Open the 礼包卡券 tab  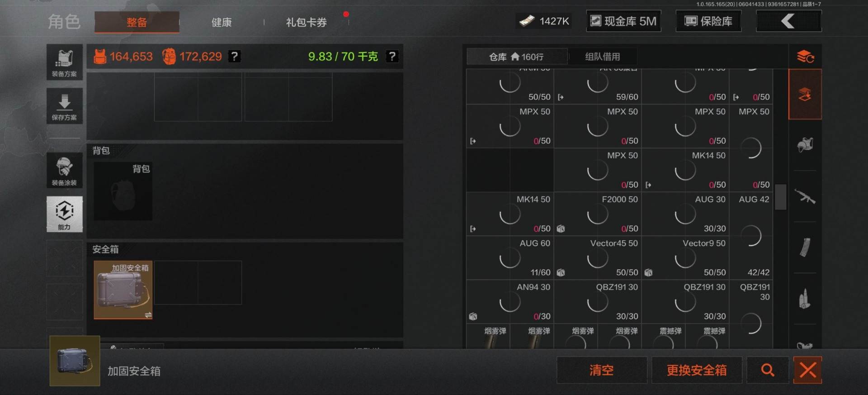tap(306, 22)
